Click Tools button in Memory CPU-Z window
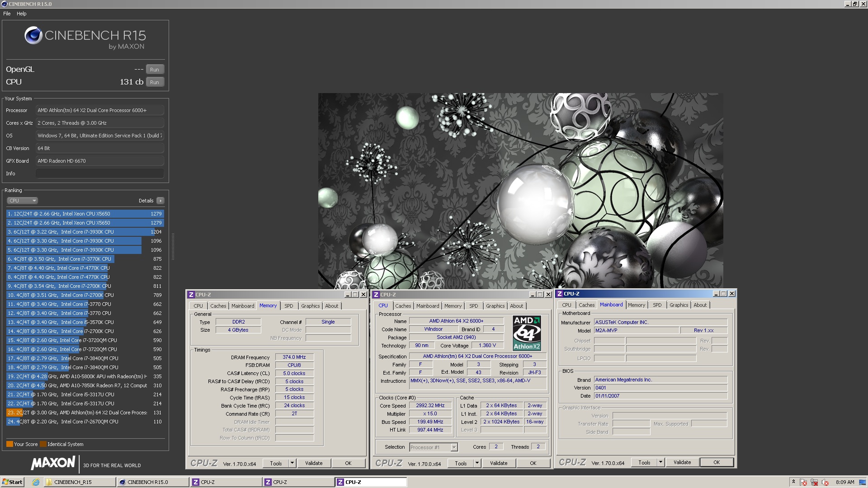 (x=276, y=463)
